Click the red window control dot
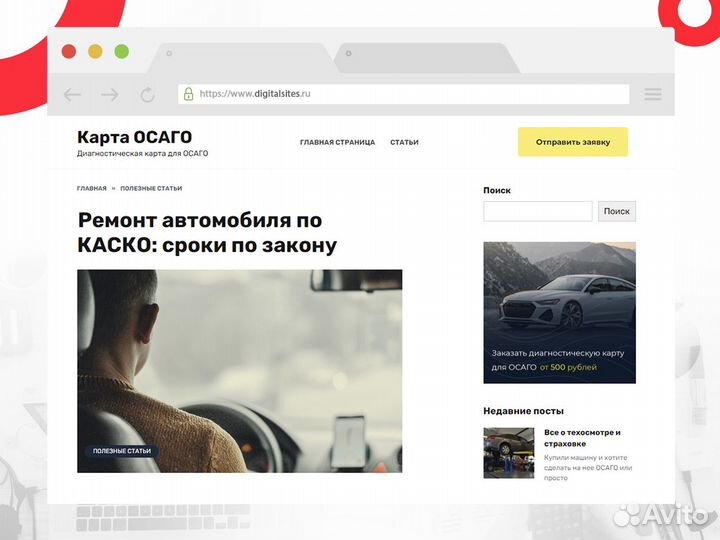 (x=69, y=51)
